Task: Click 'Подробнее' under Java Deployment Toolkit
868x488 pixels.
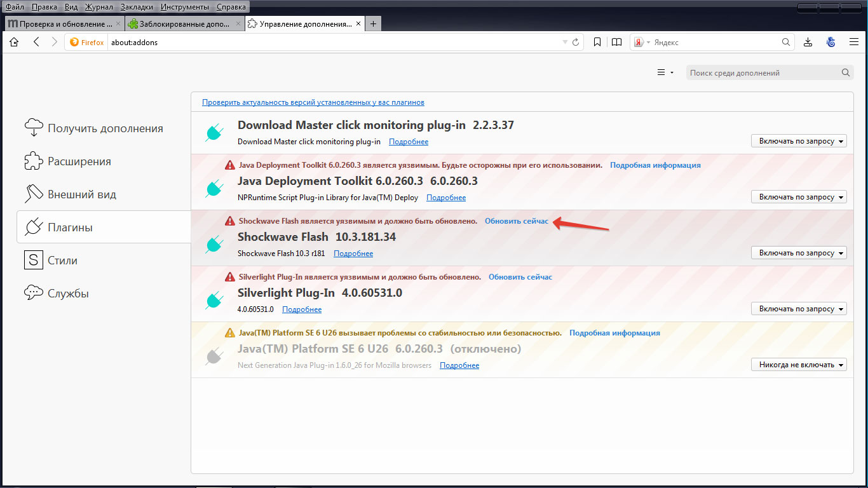Action: 446,198
